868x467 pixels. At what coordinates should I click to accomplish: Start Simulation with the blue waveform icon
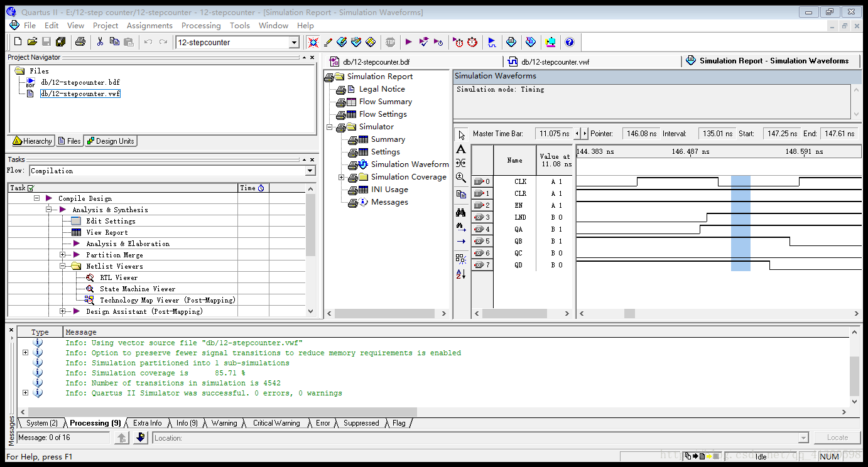[x=492, y=42]
